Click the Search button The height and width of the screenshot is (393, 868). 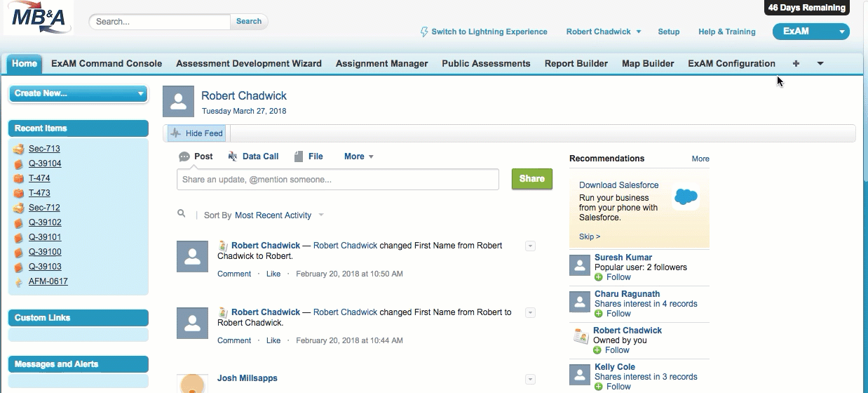(x=249, y=22)
